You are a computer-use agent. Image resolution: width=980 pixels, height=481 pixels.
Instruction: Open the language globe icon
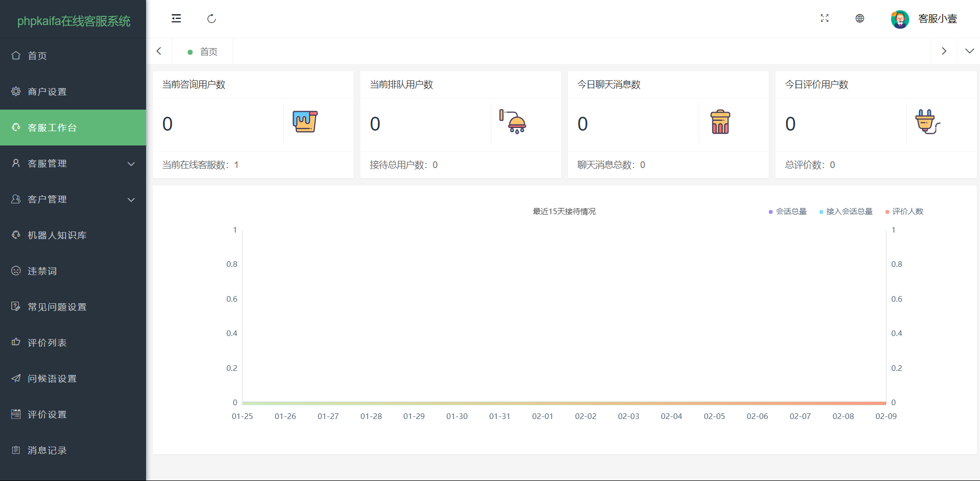(x=860, y=18)
